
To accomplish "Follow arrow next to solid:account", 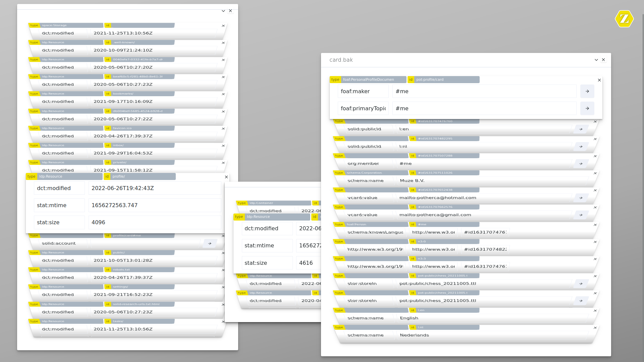I will 210,243.
